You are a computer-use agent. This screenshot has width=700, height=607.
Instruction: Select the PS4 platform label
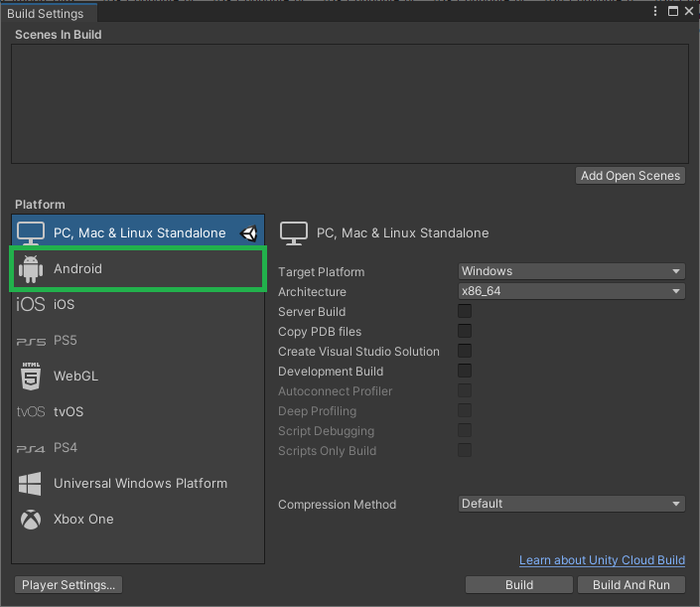point(66,447)
